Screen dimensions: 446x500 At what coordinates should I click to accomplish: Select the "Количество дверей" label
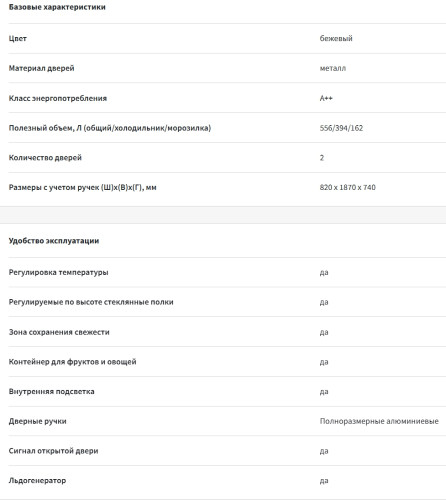click(x=45, y=158)
